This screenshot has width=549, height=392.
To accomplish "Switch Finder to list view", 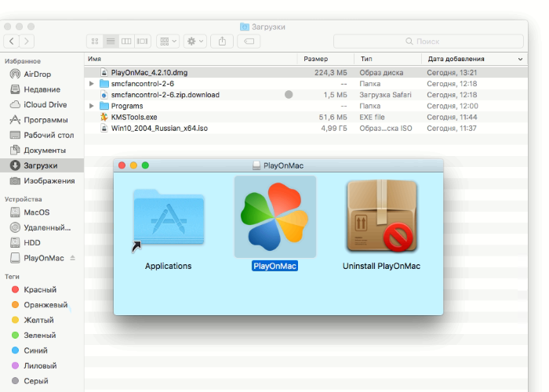I will (x=111, y=42).
